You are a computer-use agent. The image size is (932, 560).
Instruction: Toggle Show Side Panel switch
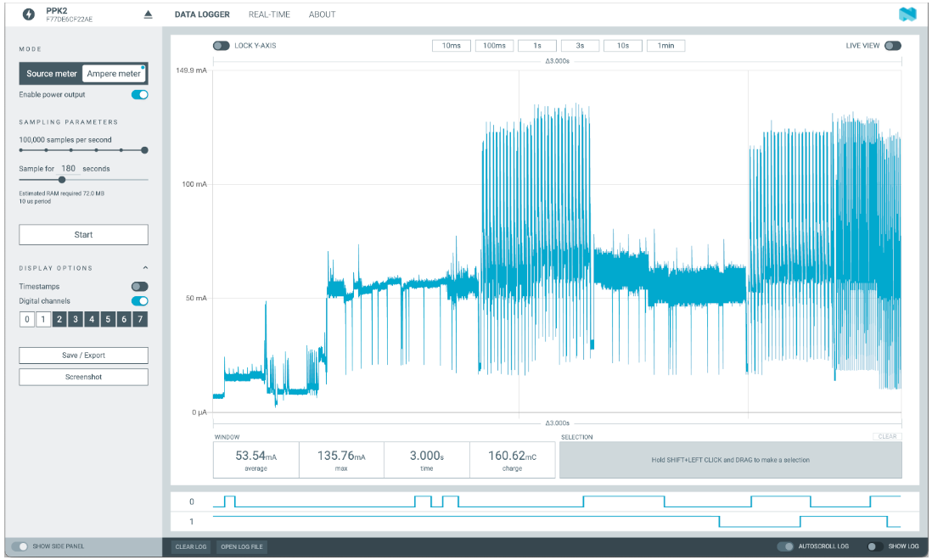20,546
